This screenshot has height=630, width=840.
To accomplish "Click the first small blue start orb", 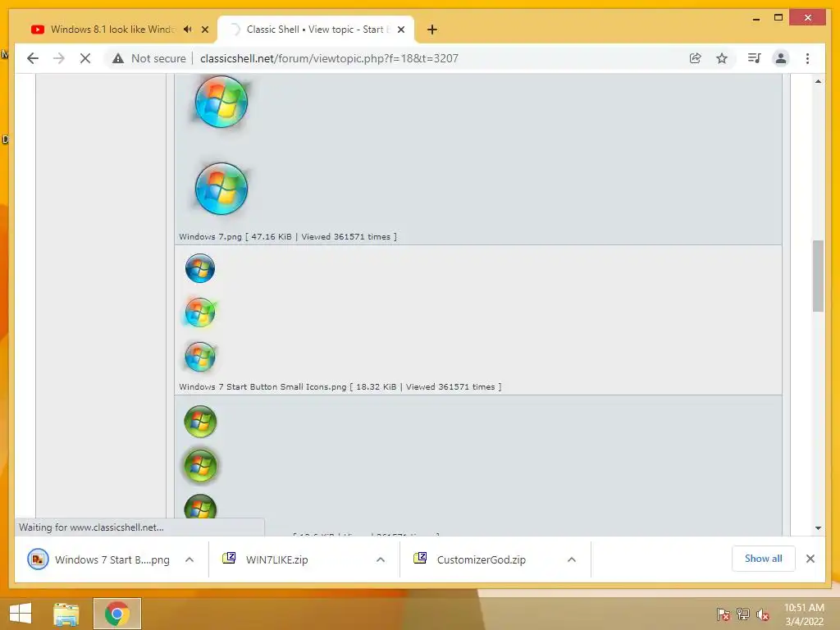I will click(x=200, y=268).
